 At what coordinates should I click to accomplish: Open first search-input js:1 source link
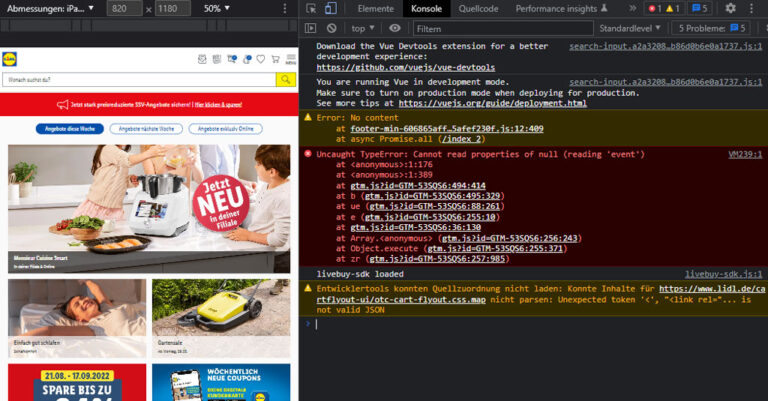(666, 46)
